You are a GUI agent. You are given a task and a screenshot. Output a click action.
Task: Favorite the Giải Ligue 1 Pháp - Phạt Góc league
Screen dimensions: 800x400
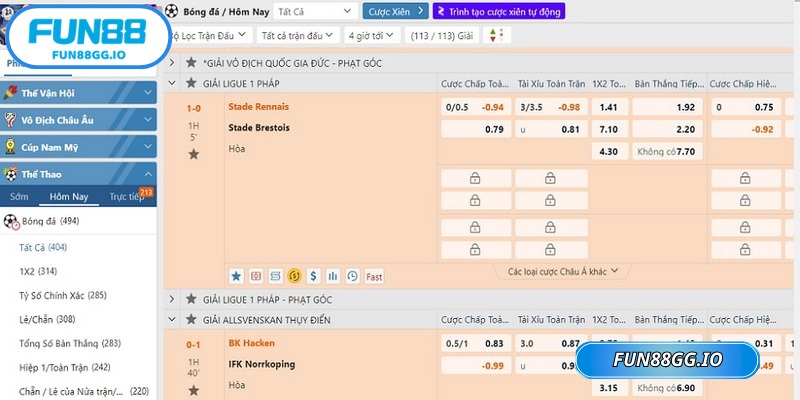coord(191,299)
